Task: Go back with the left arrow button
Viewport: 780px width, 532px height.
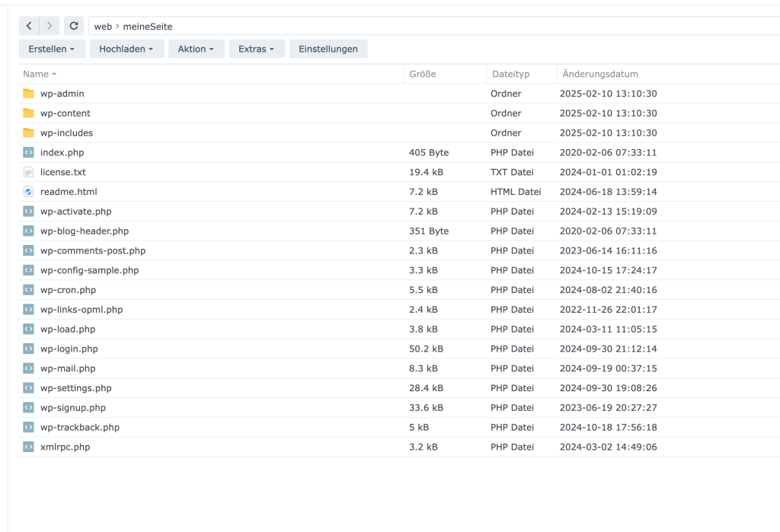Action: coord(29,26)
